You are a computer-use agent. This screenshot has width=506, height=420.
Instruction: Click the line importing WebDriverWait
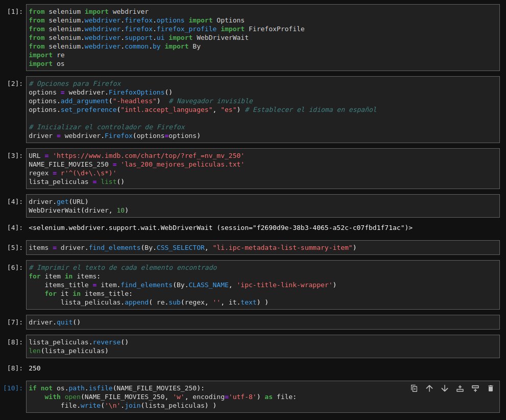point(138,38)
